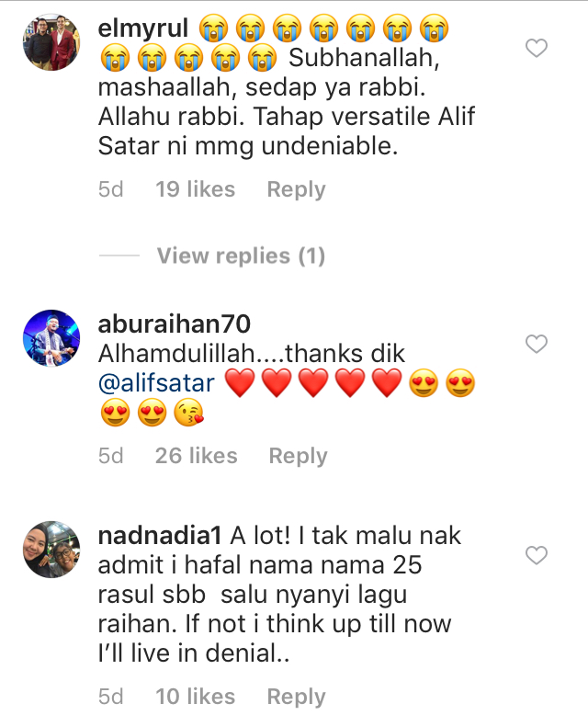
Task: Open nadnadia1's profile photo
Action: pyautogui.click(x=51, y=550)
